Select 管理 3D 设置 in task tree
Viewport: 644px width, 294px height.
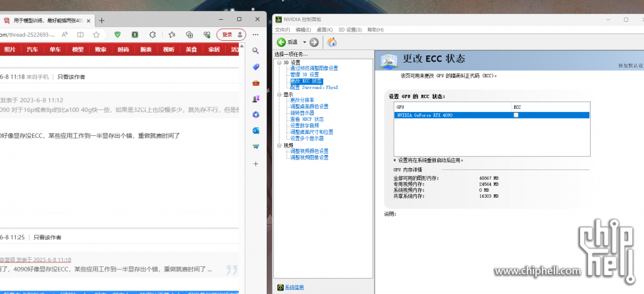click(304, 75)
